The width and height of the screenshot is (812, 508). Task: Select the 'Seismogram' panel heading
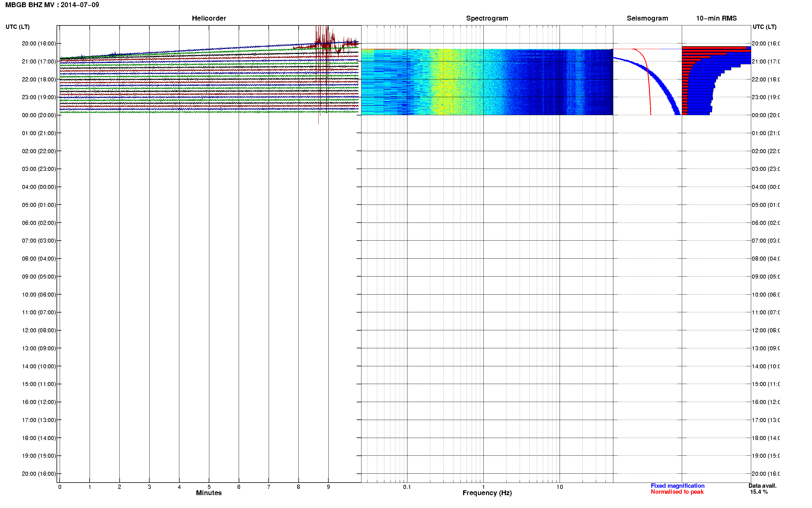point(647,18)
